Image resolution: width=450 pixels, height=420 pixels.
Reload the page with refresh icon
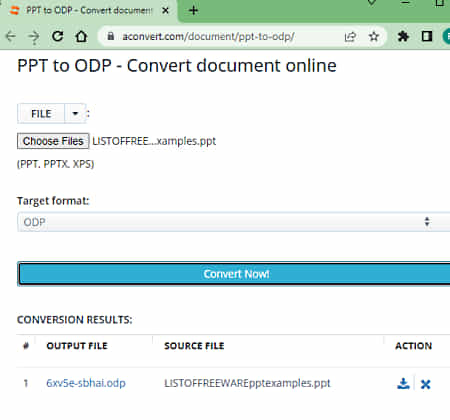tap(58, 36)
